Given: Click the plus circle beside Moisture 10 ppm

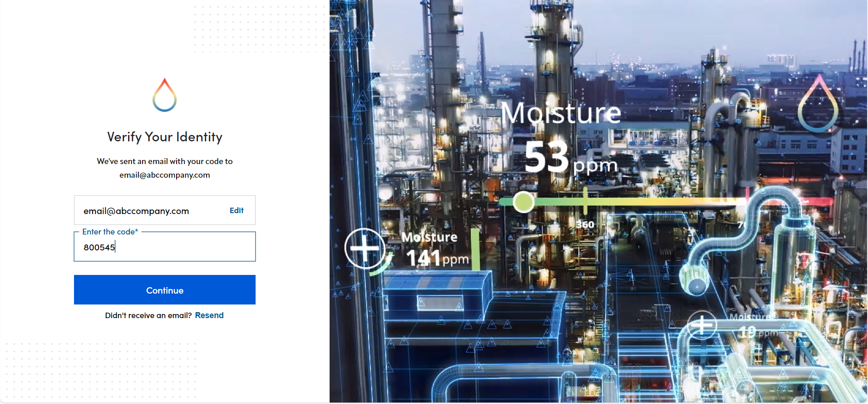Looking at the screenshot, I should (701, 325).
